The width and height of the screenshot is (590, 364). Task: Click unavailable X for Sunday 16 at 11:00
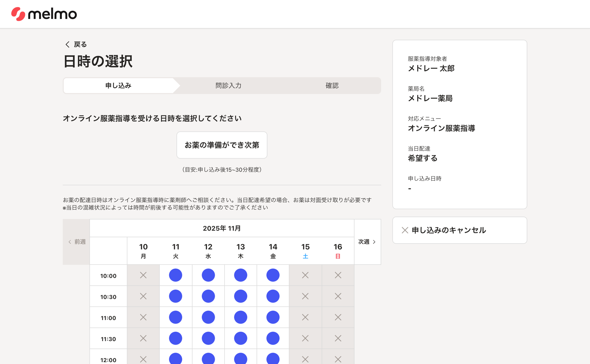coord(338,317)
